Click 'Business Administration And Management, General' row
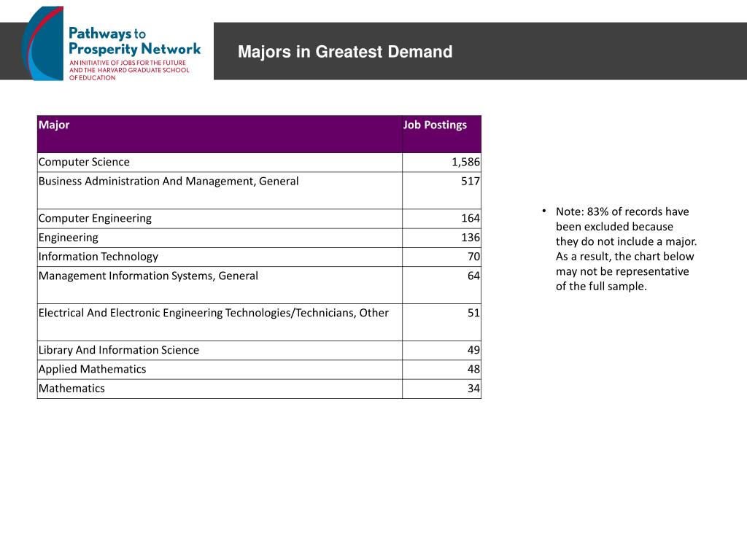 [259, 190]
